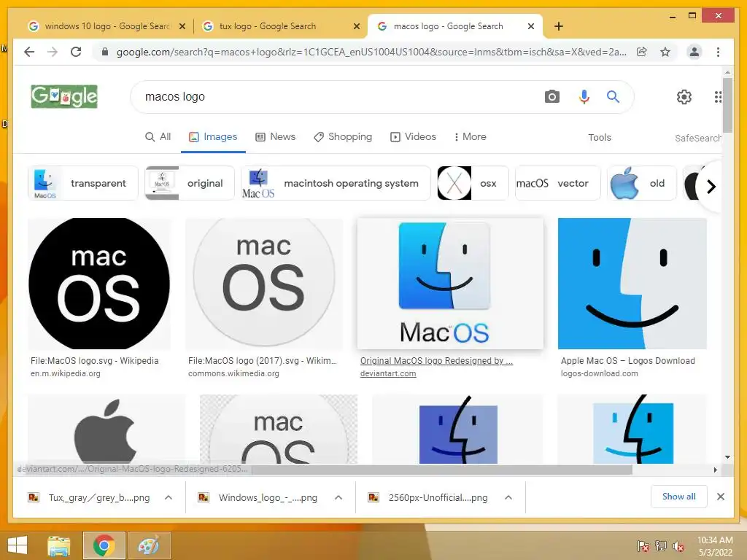Expand options for Windows_logo download

338,497
